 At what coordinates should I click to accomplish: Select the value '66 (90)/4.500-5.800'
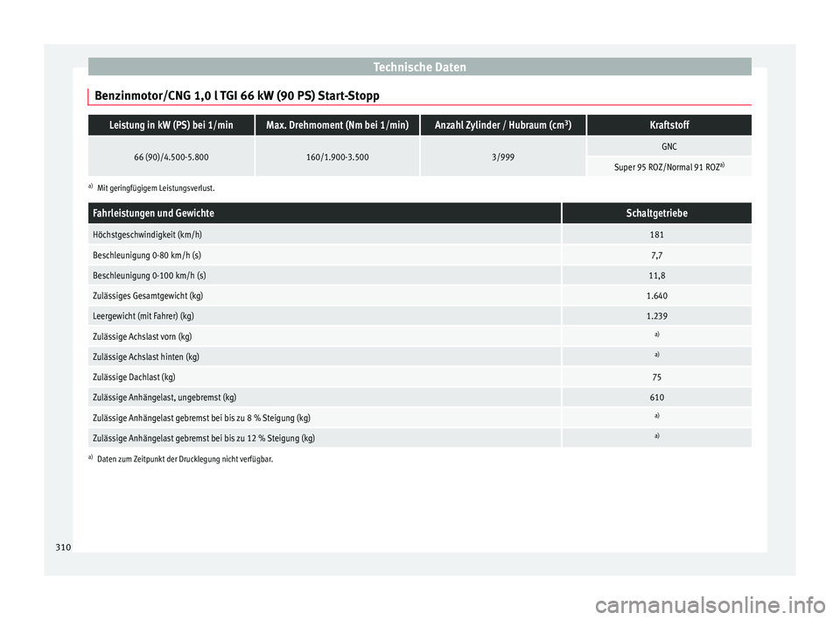[171, 157]
